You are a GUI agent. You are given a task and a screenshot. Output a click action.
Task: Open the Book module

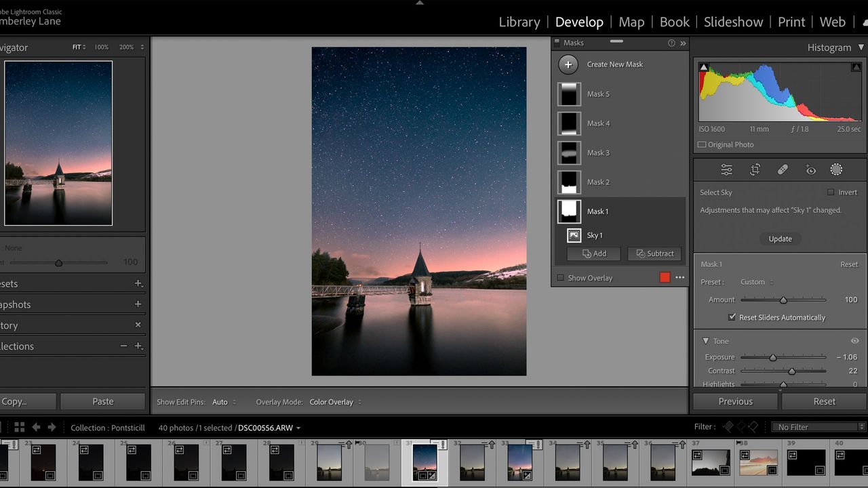coord(675,22)
